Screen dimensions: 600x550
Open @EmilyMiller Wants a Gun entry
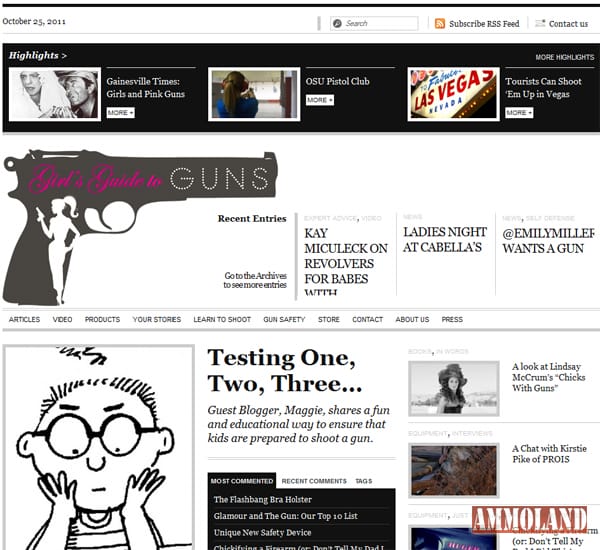coord(548,241)
